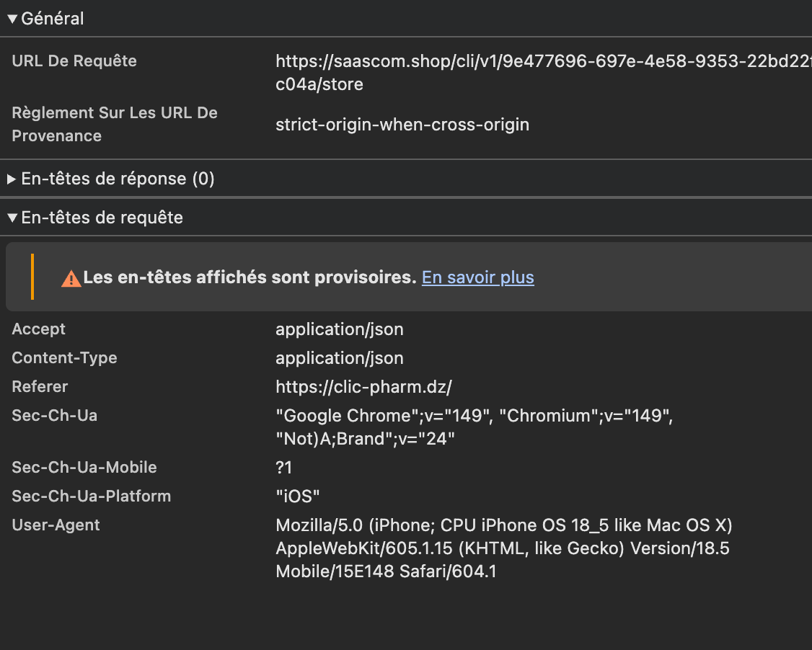
Task: Expand En-têtes de réponse (0) section
Action: [12, 179]
